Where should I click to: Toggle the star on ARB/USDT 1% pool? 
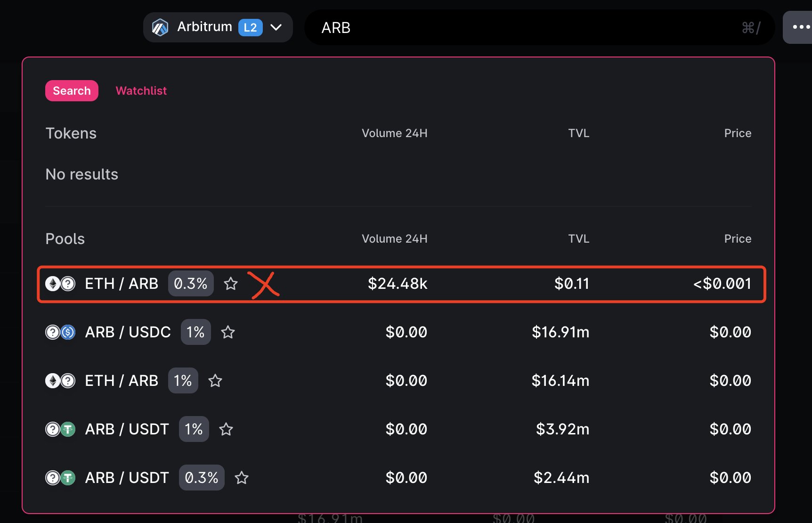[226, 429]
